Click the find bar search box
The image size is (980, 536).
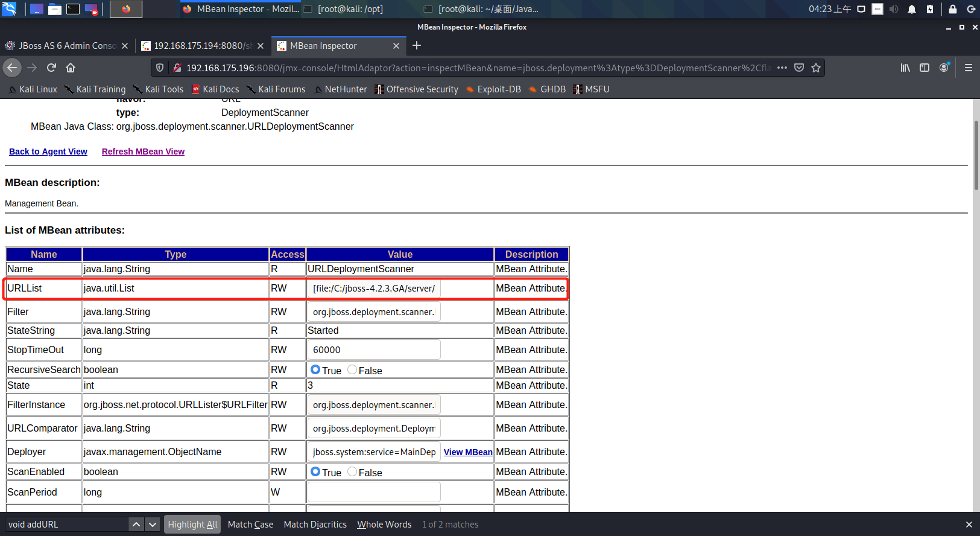[x=66, y=525]
